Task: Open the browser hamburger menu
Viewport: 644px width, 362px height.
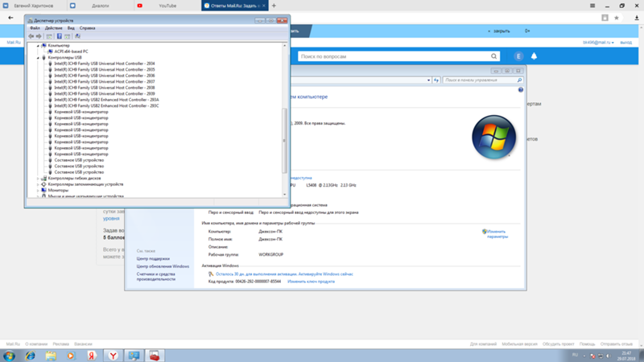Action: [x=592, y=6]
